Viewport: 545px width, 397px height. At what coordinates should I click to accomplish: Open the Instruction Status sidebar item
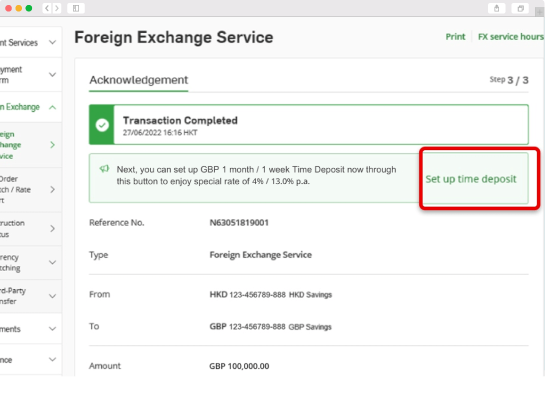click(x=31, y=228)
